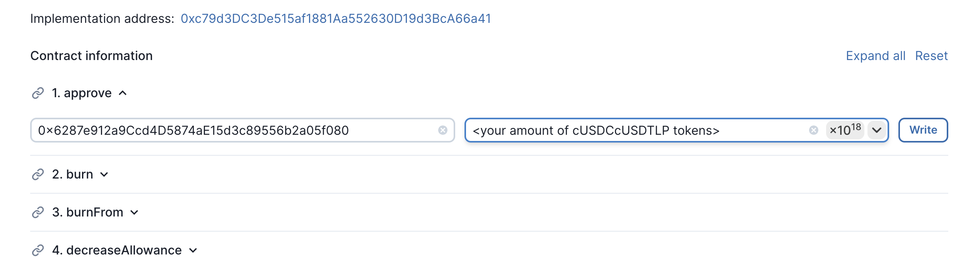980x268 pixels.
Task: Expand the burn section chevron
Action: pyautogui.click(x=104, y=174)
